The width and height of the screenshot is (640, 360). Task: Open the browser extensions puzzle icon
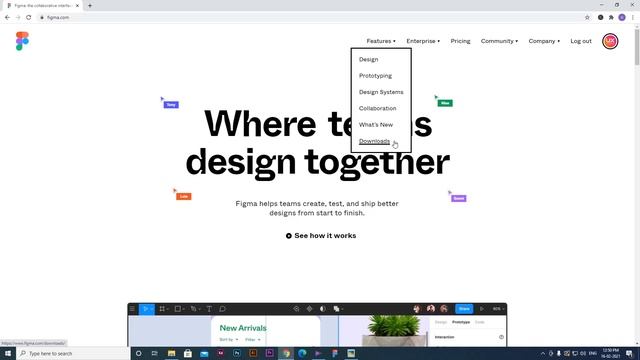[x=611, y=18]
